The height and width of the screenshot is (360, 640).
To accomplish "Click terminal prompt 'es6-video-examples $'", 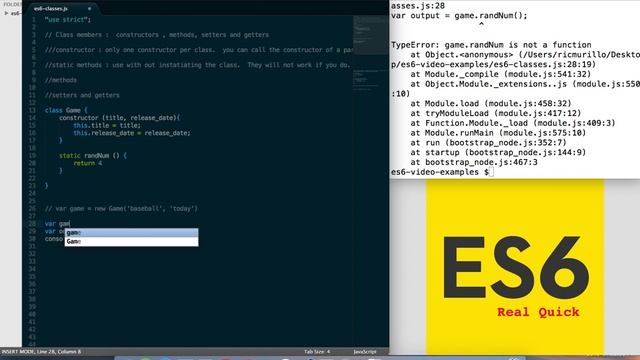I will pyautogui.click(x=440, y=172).
